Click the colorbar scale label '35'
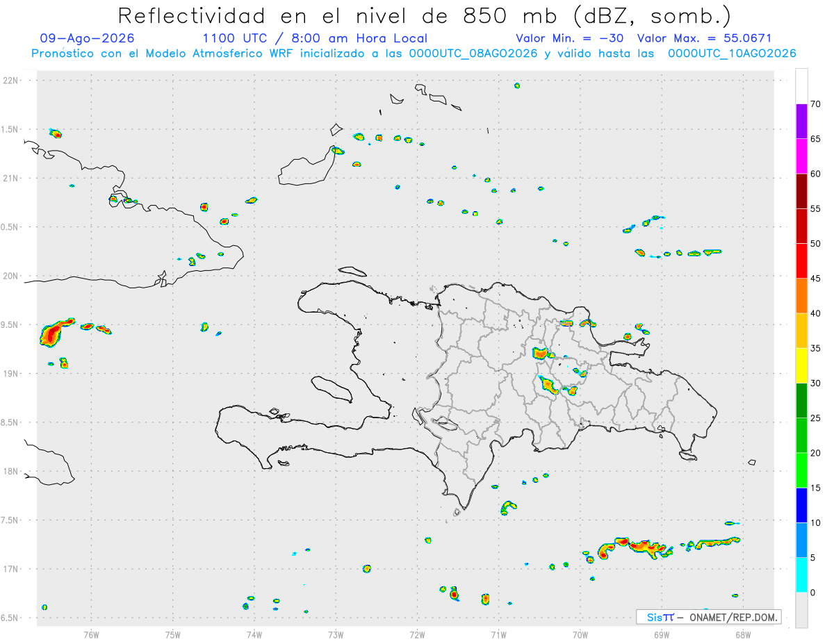 pos(816,348)
